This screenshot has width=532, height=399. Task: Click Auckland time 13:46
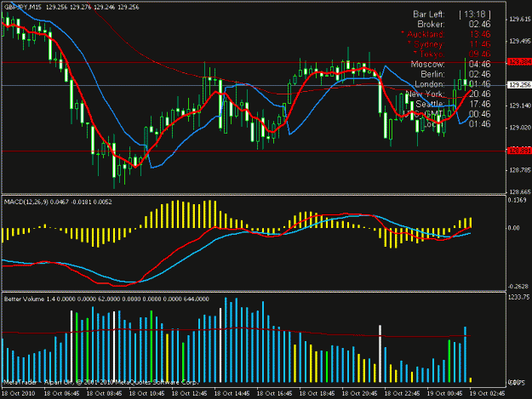click(480, 34)
